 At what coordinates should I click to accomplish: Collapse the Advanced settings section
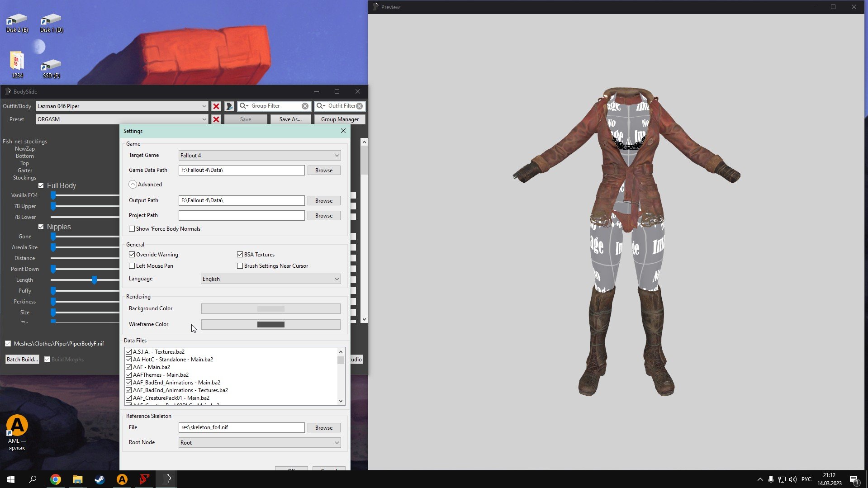pos(133,185)
